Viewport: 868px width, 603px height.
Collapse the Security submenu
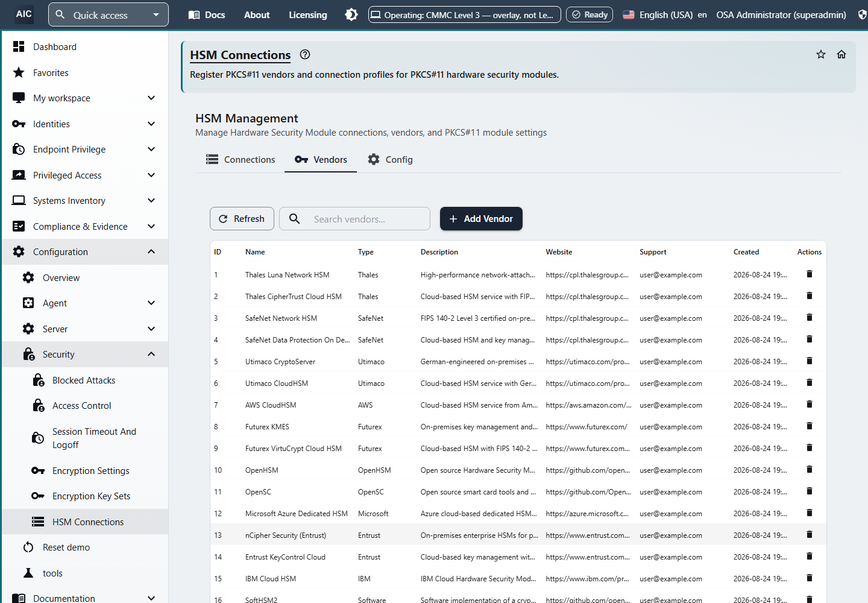click(x=85, y=355)
